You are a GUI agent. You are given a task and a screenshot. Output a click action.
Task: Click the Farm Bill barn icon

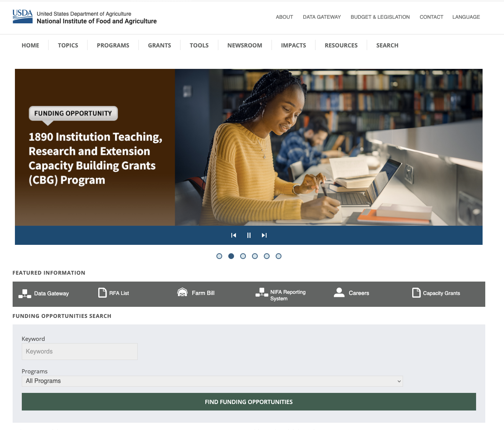(x=182, y=292)
